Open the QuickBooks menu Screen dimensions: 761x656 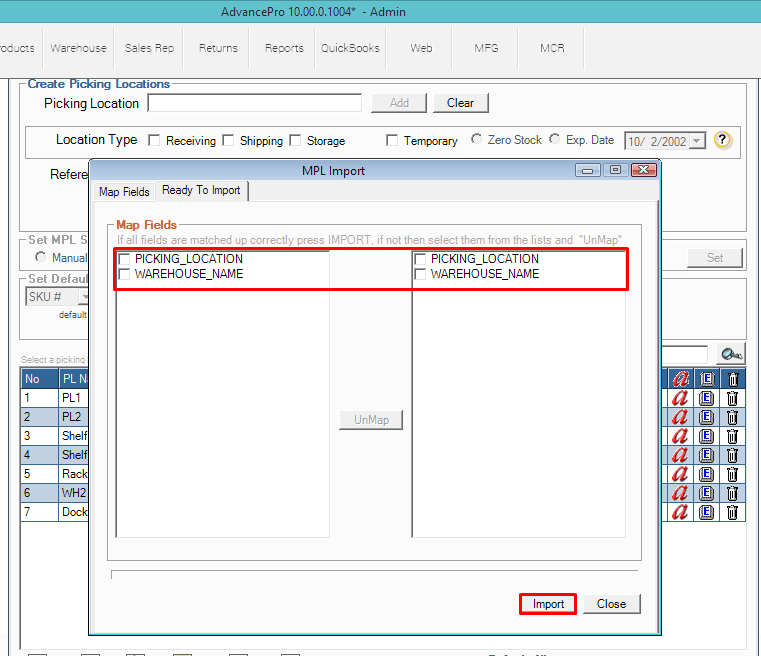(350, 48)
